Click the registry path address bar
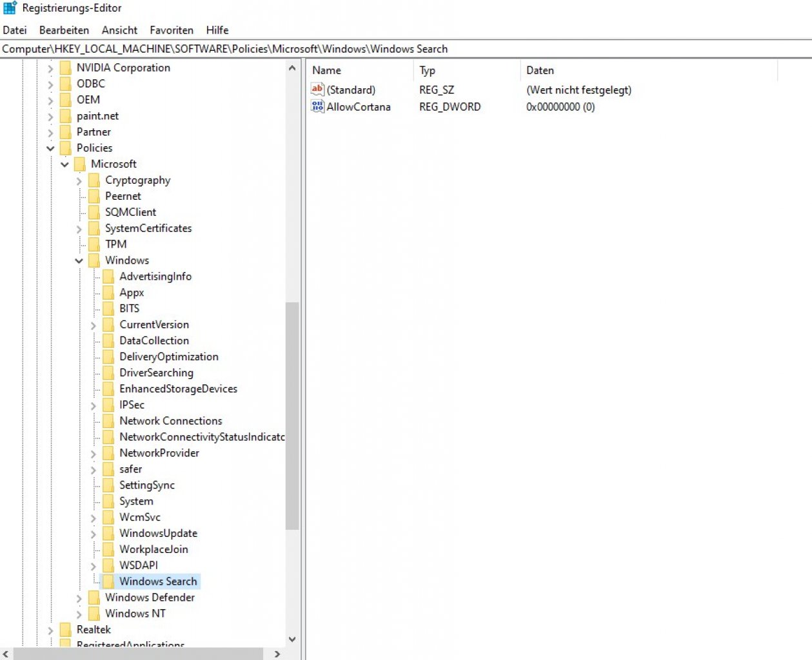Viewport: 812px width, 660px height. pos(406,49)
